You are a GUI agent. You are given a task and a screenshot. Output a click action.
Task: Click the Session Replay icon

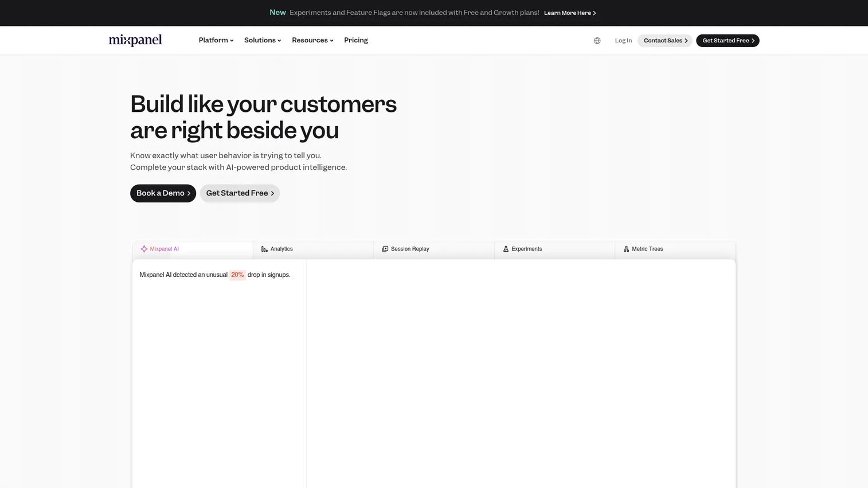[385, 249]
